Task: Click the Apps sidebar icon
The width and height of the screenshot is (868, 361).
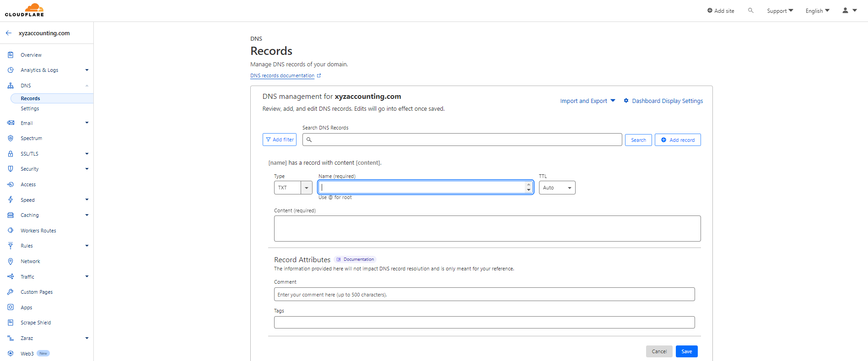Action: coord(11,307)
